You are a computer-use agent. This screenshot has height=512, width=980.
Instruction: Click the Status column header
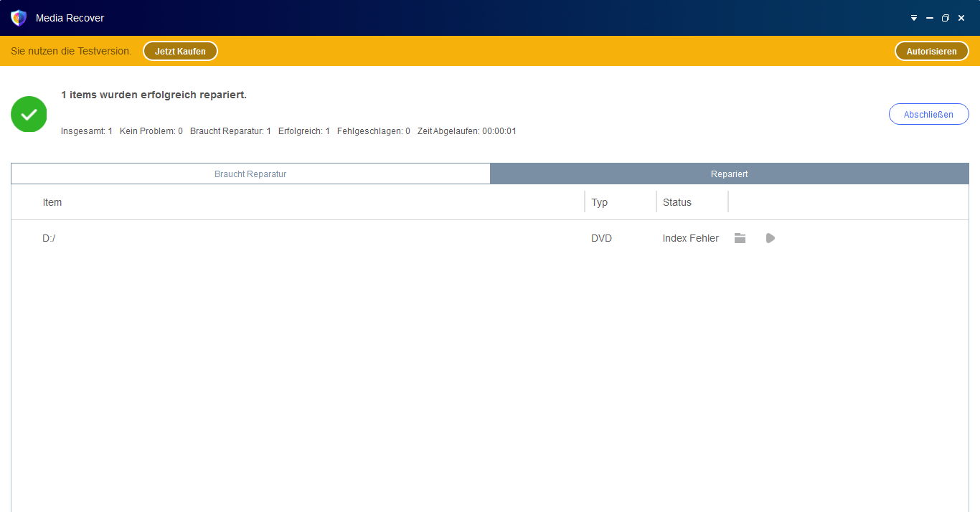[677, 202]
